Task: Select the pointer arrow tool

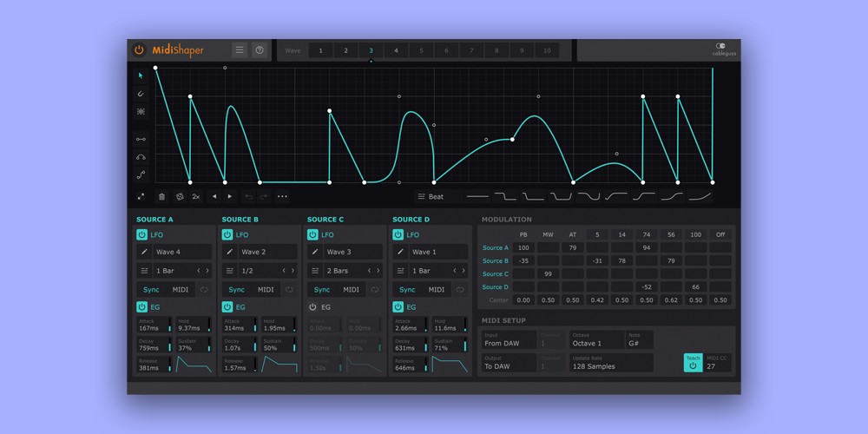Action: coord(141,76)
